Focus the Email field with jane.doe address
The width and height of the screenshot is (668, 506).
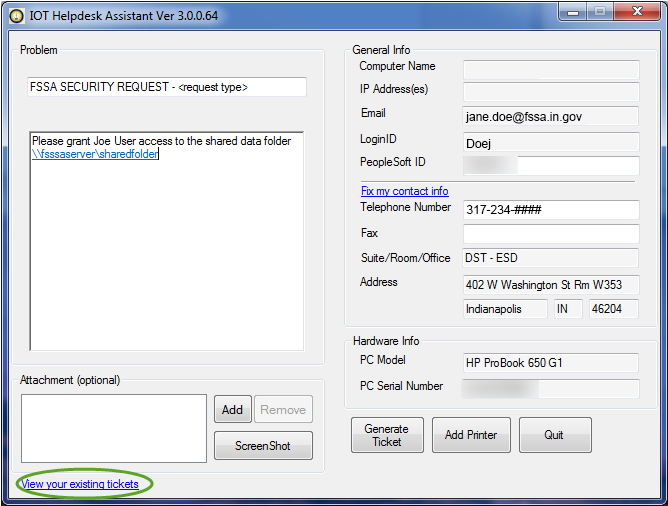(550, 117)
